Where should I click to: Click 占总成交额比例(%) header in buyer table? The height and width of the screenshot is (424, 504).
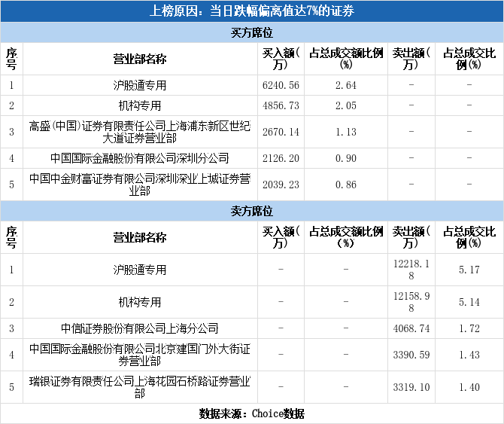click(x=346, y=59)
